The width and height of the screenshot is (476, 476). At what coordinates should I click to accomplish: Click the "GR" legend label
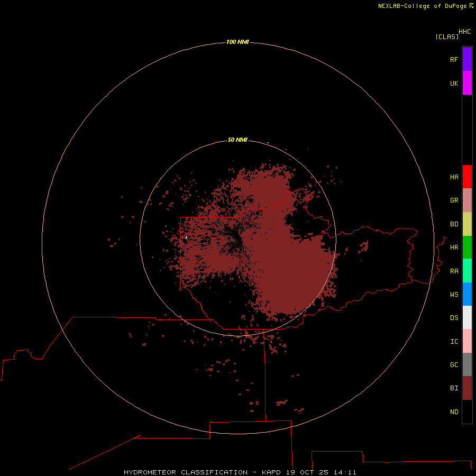point(454,200)
